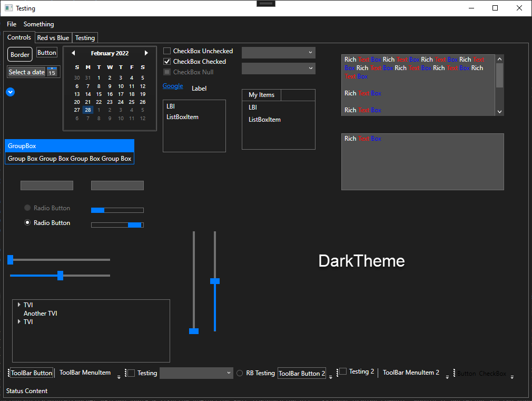Toggle the Testing checkbox in toolbar
Viewport: 532px width, 401px height.
131,373
